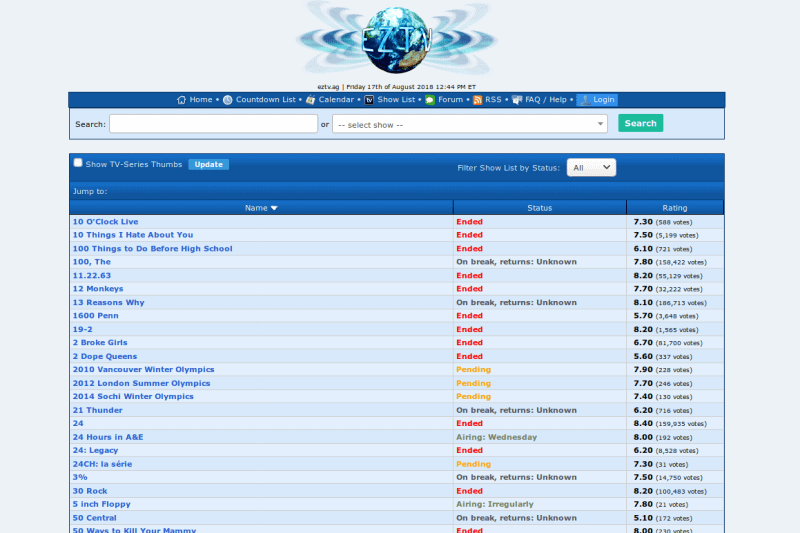Open the show 2 Dope Queens
Viewport: 800px width, 533px height.
[x=105, y=357]
